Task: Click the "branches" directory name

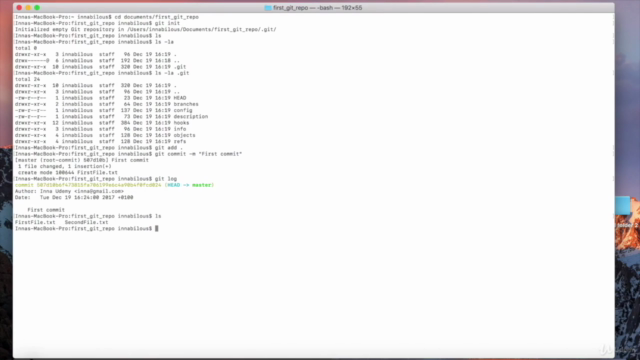Action: (186, 104)
